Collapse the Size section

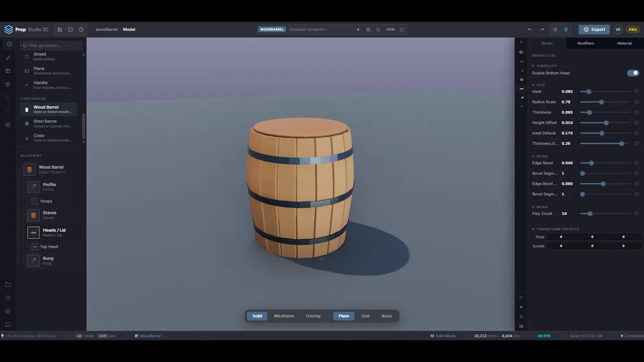pos(538,85)
